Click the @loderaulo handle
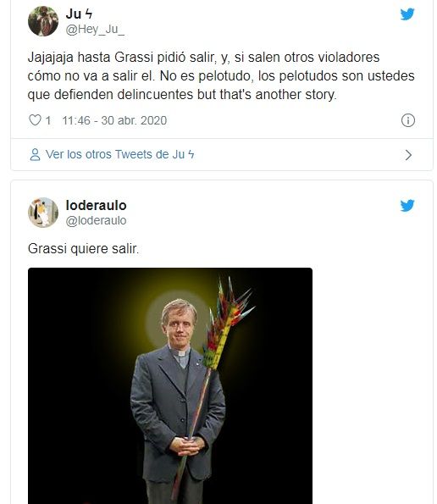The width and height of the screenshot is (437, 504). tap(96, 221)
